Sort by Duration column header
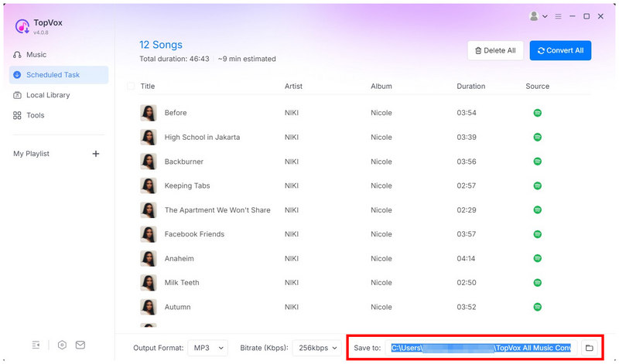This screenshot has height=364, width=619. 471,87
